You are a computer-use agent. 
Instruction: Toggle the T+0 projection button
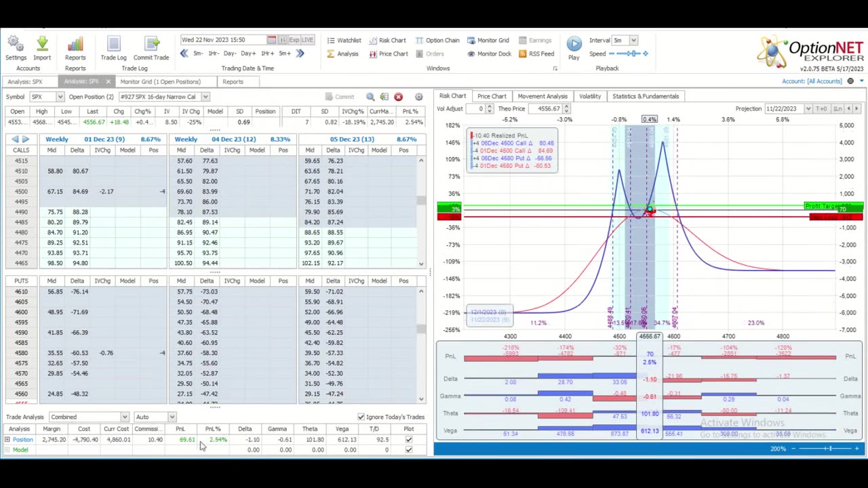821,108
